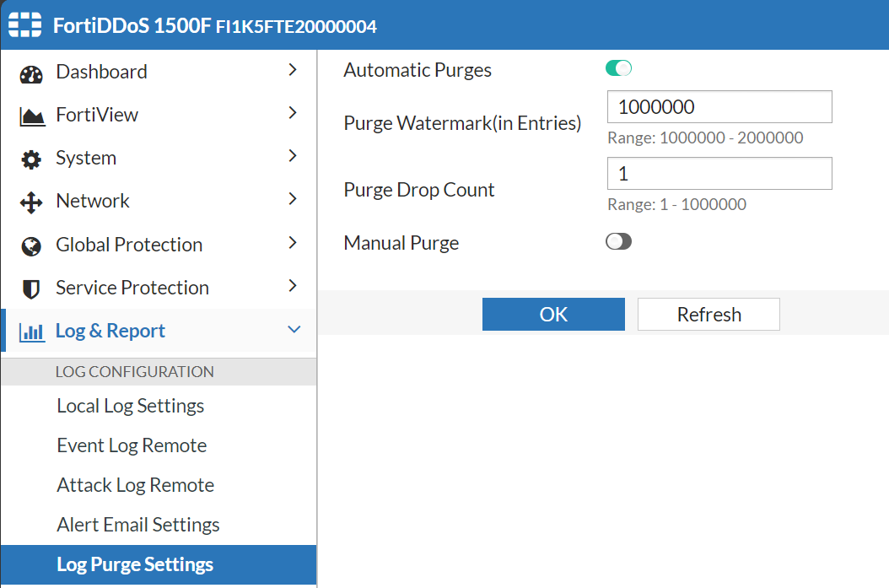Screen dimensions: 889x588
Task: Select the FortiView chart icon
Action: 30,115
